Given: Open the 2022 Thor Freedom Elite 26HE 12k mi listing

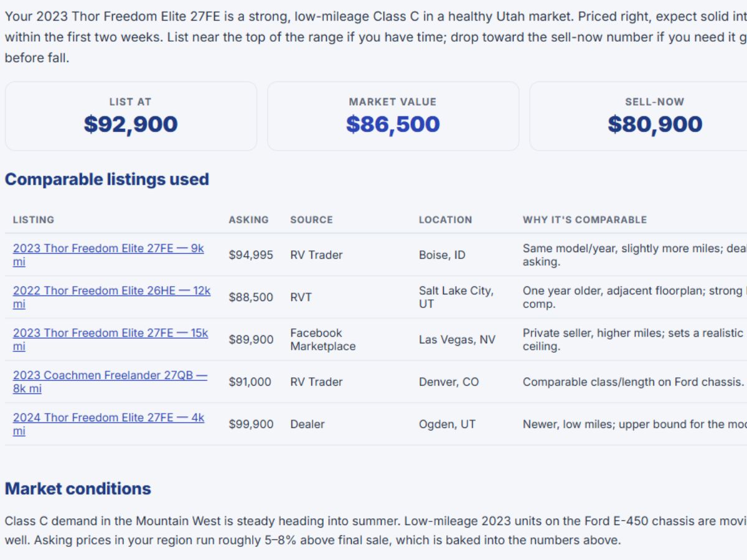Looking at the screenshot, I should tap(112, 297).
